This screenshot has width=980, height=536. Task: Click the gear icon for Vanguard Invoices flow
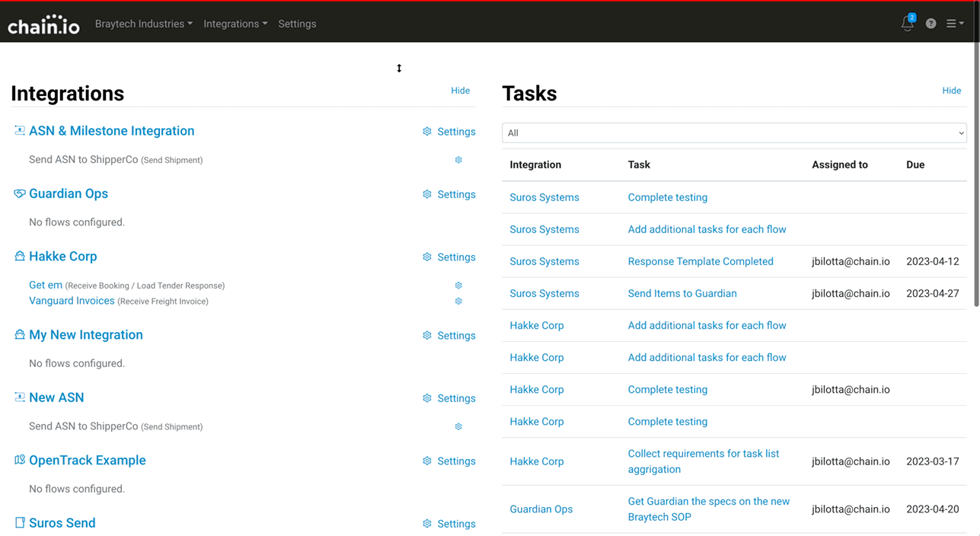pos(458,301)
